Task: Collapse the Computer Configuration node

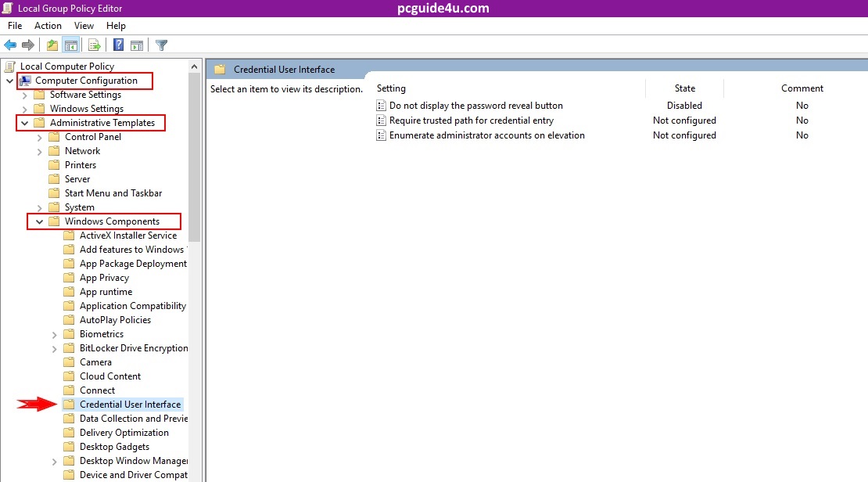Action: [9, 81]
